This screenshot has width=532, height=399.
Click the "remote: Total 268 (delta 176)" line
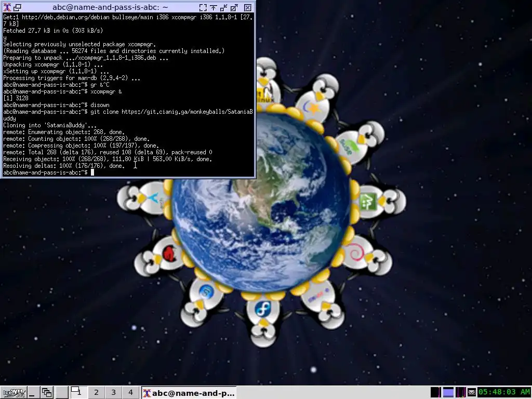[108, 152]
